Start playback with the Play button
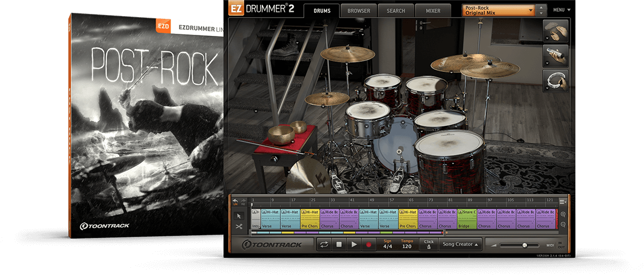The width and height of the screenshot is (644, 277). tap(354, 244)
